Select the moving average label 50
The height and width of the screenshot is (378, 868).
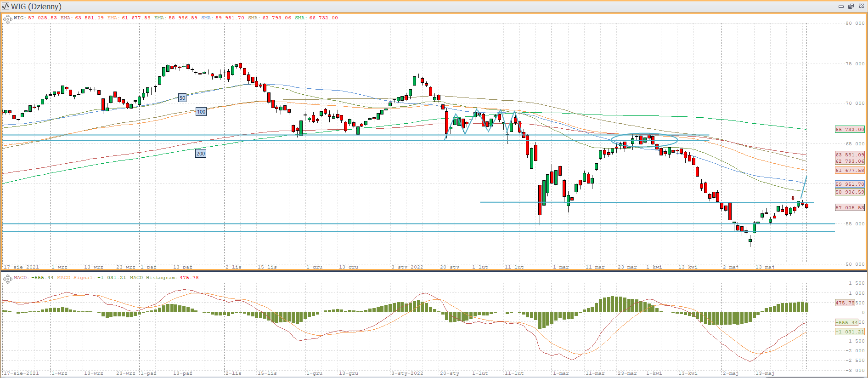click(x=182, y=98)
